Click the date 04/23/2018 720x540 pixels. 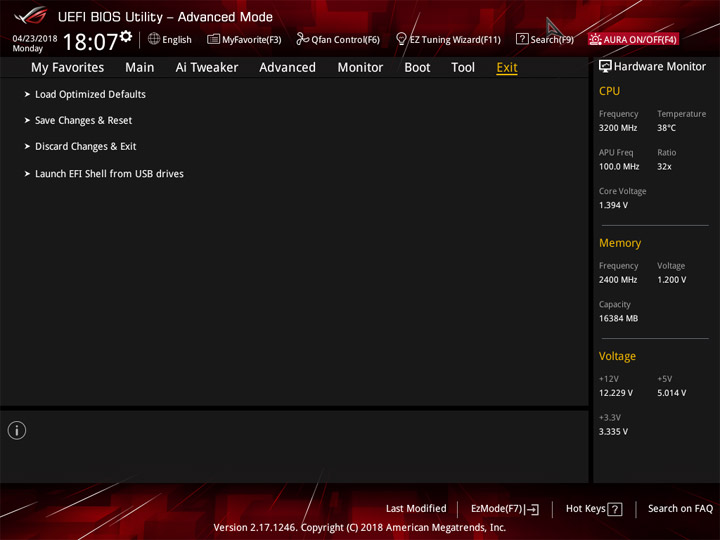tap(35, 38)
